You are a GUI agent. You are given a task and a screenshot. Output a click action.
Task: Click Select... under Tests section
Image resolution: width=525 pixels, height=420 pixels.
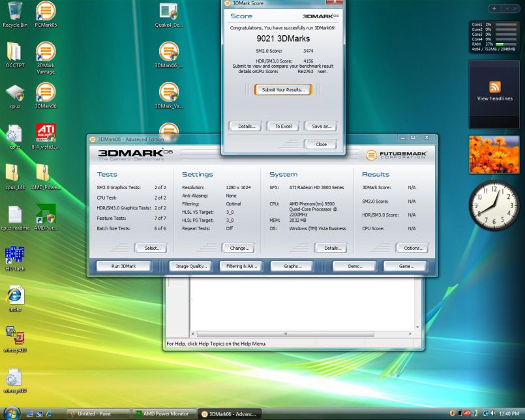point(151,248)
